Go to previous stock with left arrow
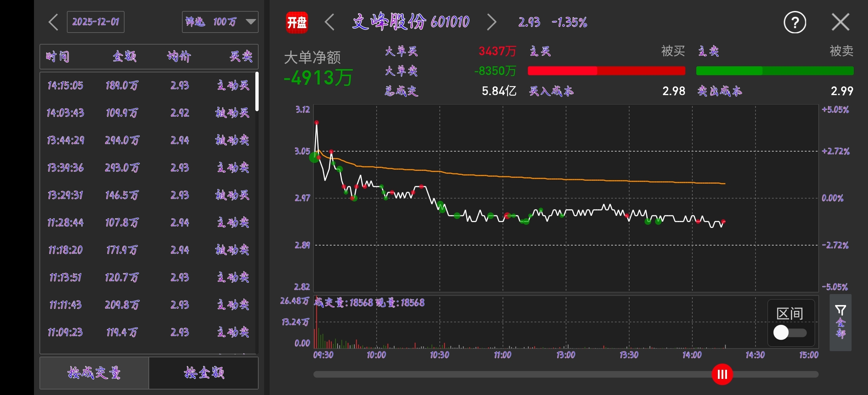This screenshot has width=868, height=395. click(x=330, y=22)
